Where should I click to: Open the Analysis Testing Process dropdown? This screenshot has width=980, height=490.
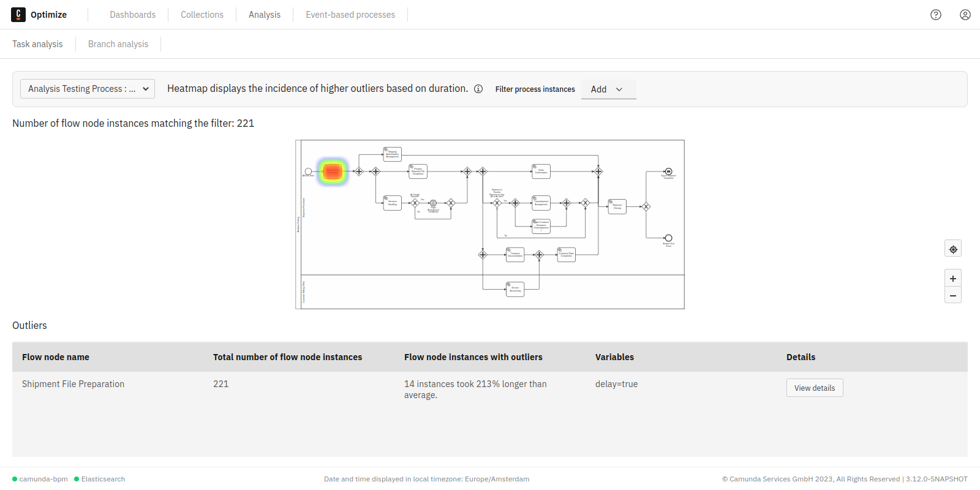pos(88,89)
